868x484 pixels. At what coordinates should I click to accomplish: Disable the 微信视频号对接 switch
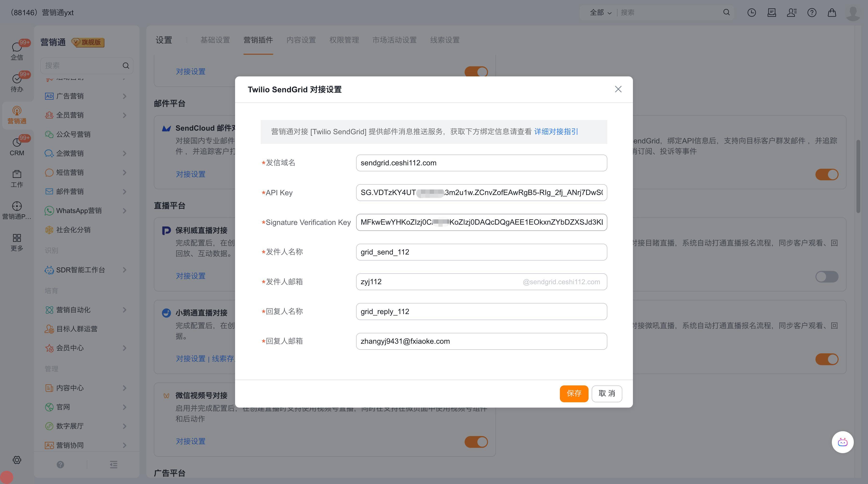476,442
